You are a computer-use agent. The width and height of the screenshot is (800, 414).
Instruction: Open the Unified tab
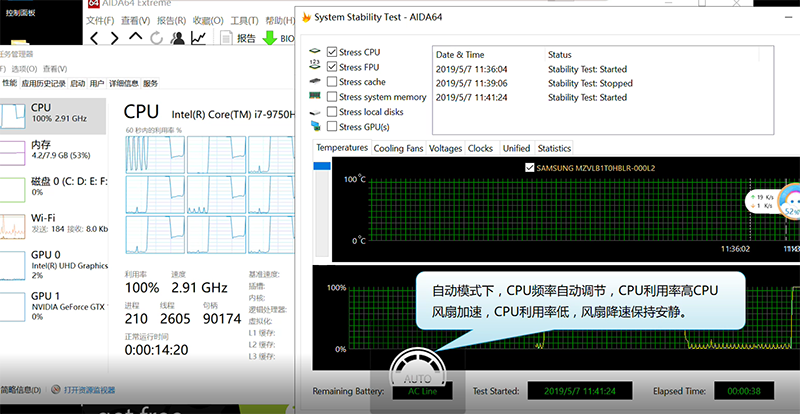click(516, 149)
